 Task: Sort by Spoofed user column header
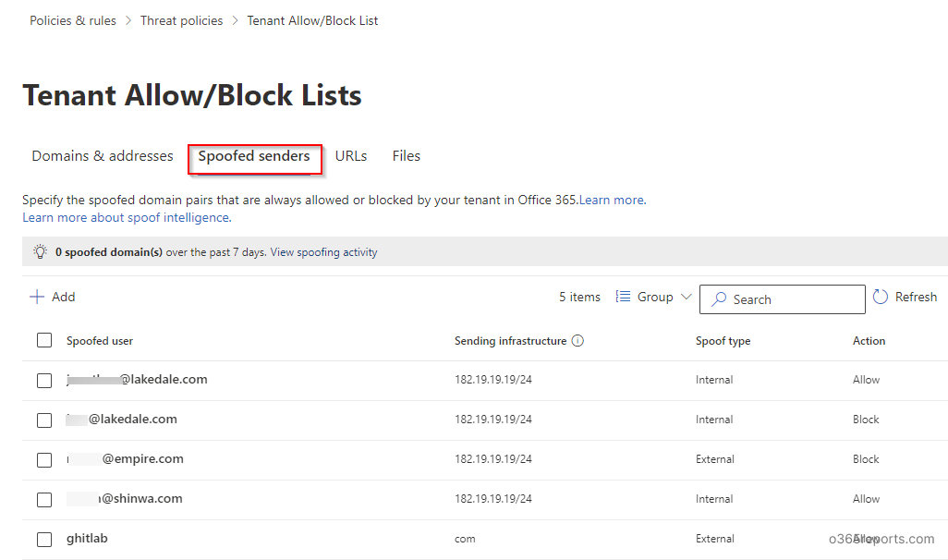[x=100, y=341]
